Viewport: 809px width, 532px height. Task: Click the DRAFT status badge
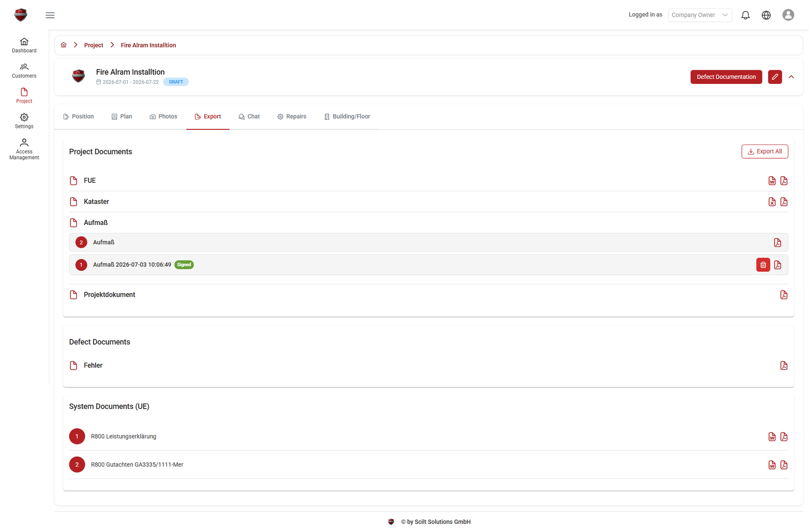(x=176, y=82)
